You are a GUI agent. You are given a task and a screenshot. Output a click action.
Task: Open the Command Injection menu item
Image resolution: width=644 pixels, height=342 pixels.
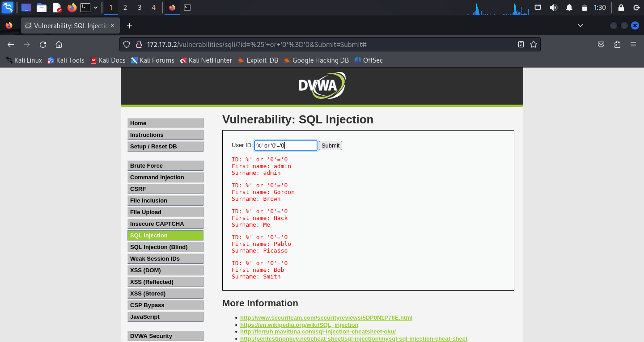165,177
